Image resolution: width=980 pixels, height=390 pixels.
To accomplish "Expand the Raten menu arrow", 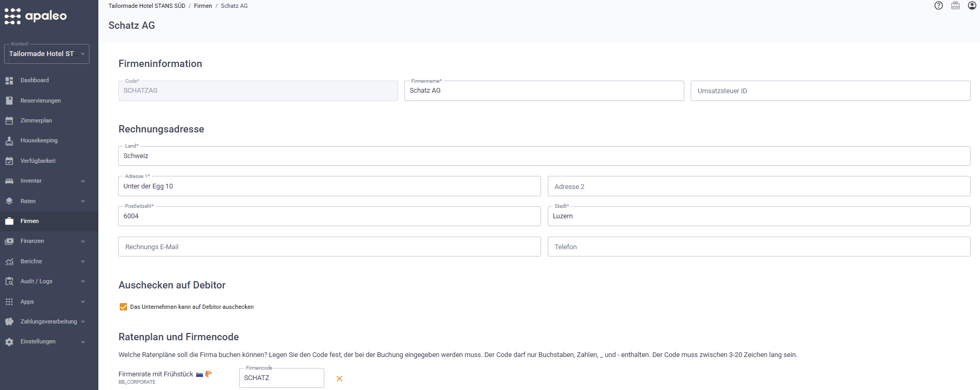I will (83, 201).
